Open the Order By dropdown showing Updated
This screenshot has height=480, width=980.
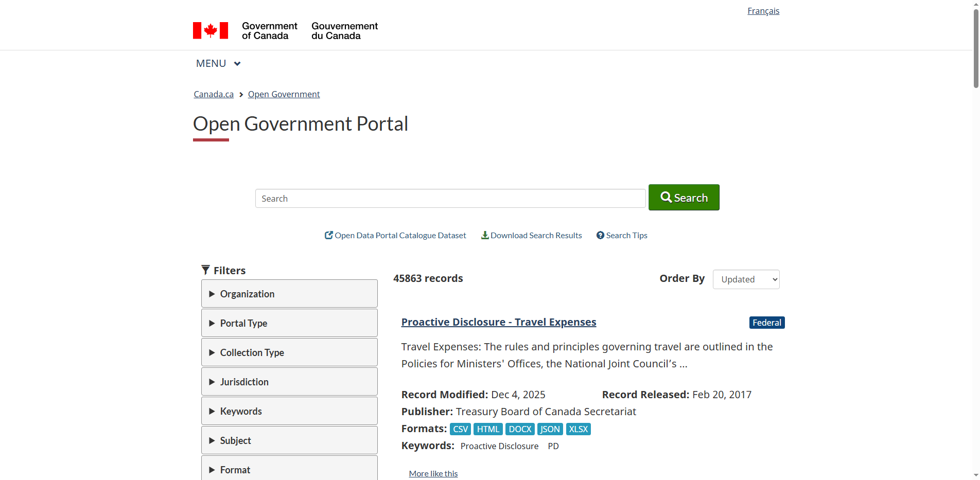tap(746, 279)
